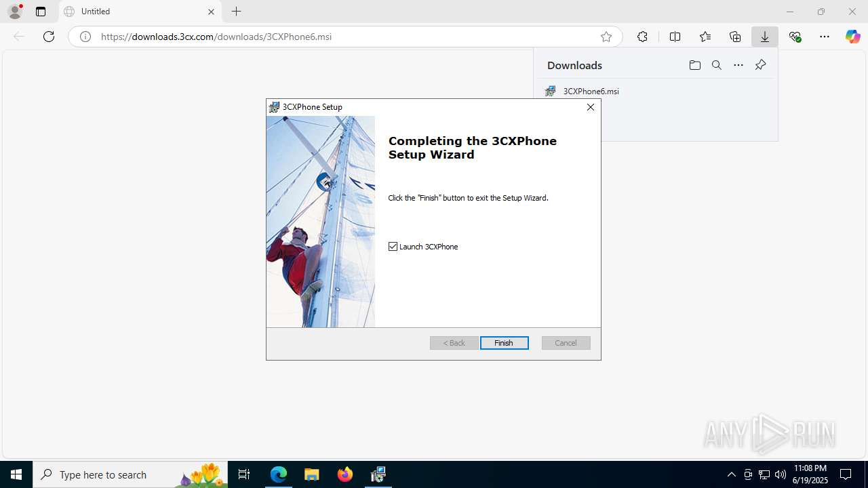
Task: Open the volume control in system tray
Action: [x=780, y=474]
